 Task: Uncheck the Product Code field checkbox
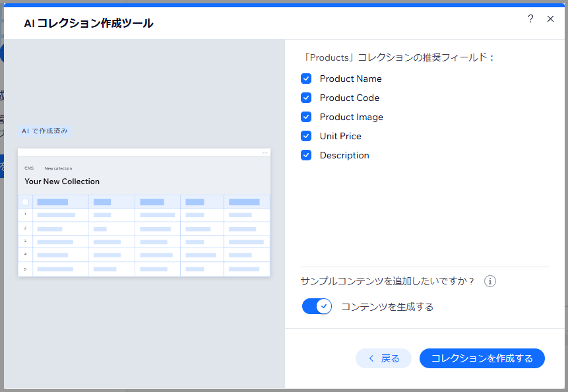(x=306, y=98)
